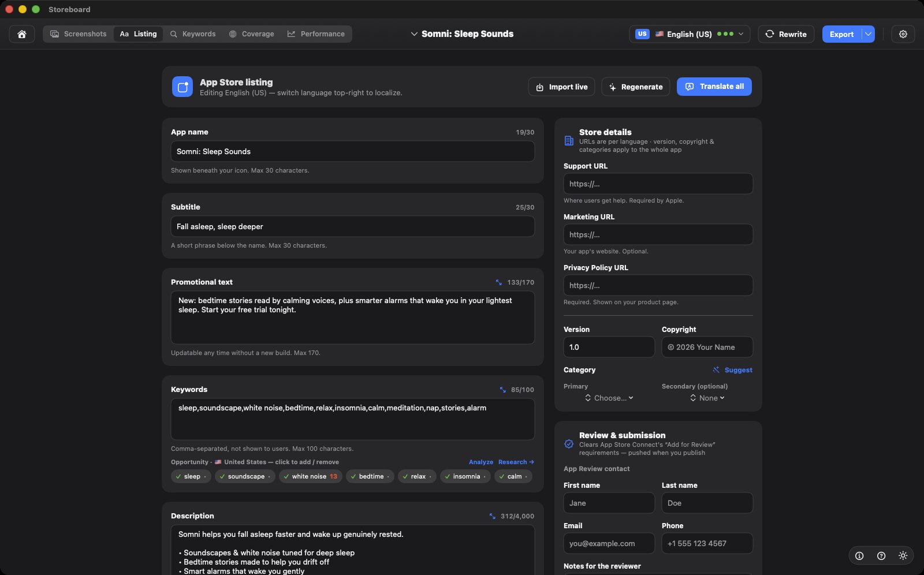Click the Rewrite button

click(x=786, y=34)
